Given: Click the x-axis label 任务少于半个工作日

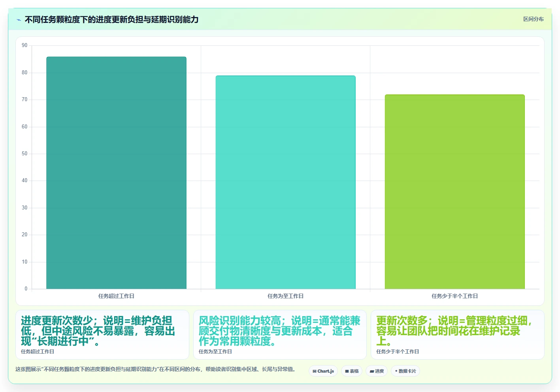Looking at the screenshot, I should coord(454,296).
